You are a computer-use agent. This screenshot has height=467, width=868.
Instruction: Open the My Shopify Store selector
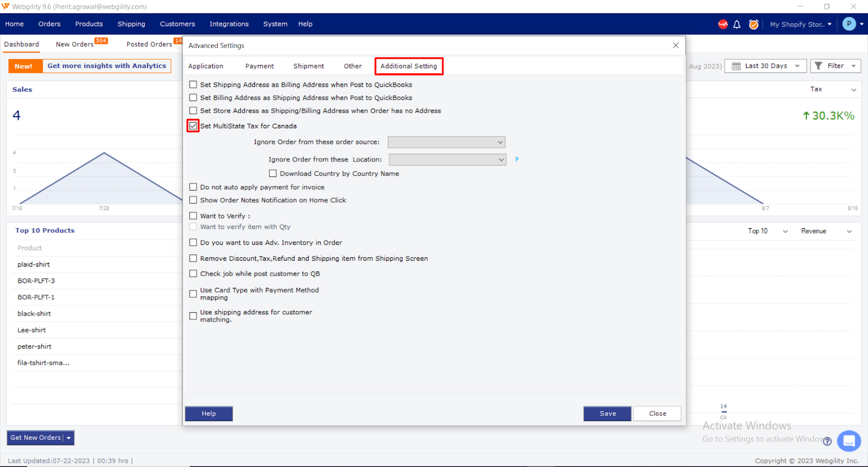click(801, 24)
